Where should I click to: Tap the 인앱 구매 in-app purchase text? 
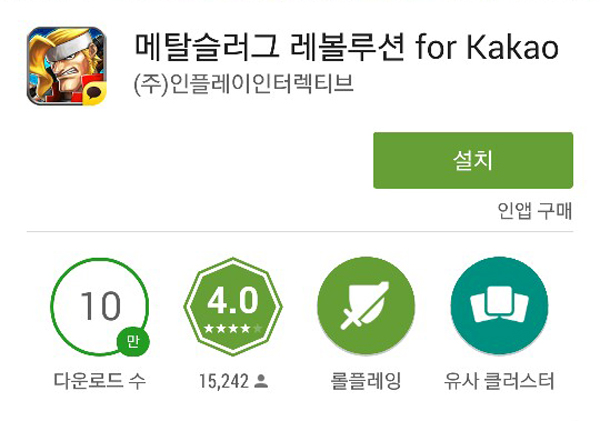click(535, 210)
